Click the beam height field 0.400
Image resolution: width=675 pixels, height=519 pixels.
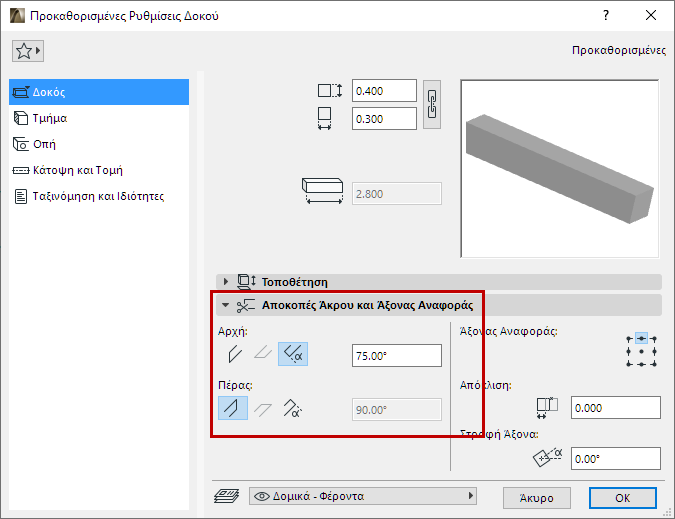click(x=384, y=91)
